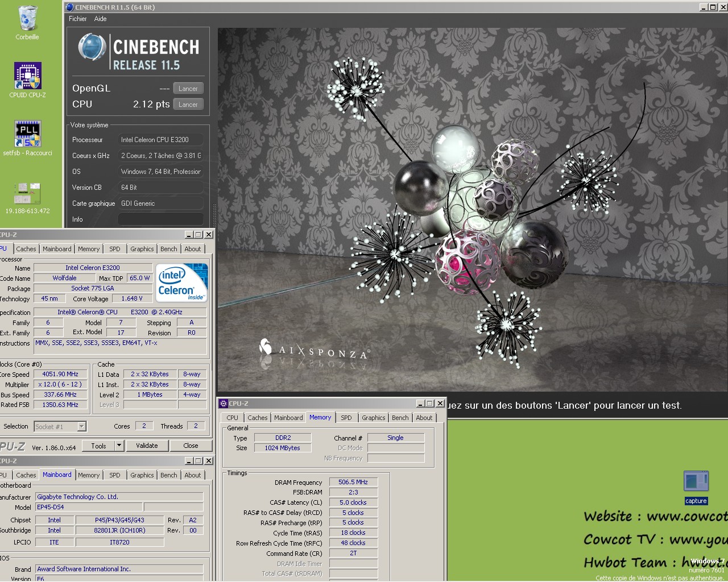Click the Multiplier value x 12.0
Viewport: 728px width, 582px height.
60,384
